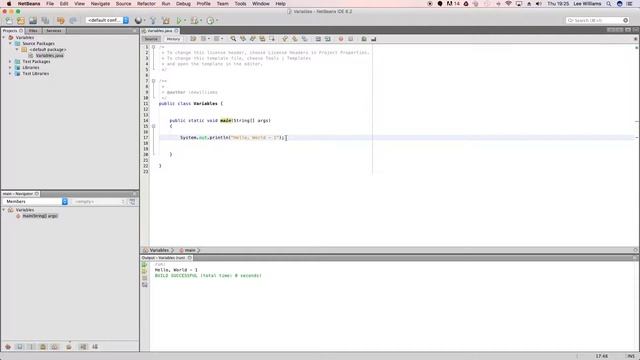Toggle Show Fields filter in Navigator
640x360 pixels.
point(19,347)
